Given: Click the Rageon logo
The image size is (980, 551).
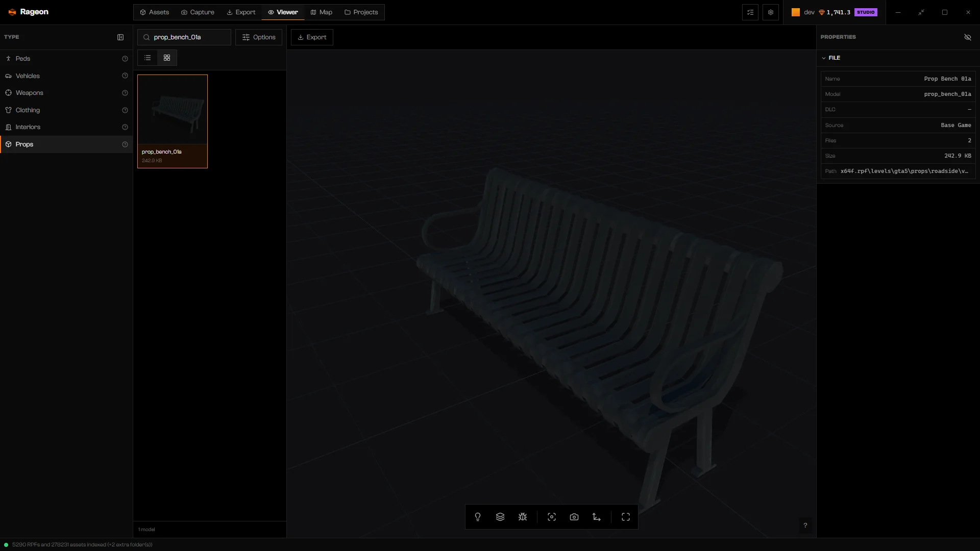Looking at the screenshot, I should click(29, 12).
